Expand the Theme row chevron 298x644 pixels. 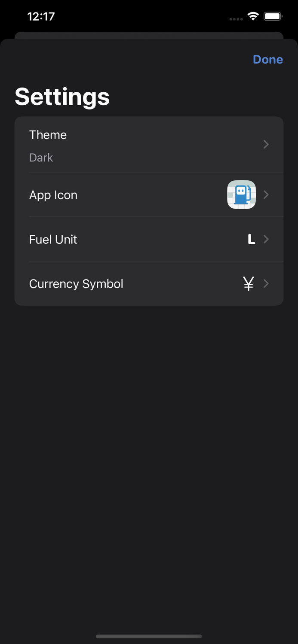(x=266, y=144)
